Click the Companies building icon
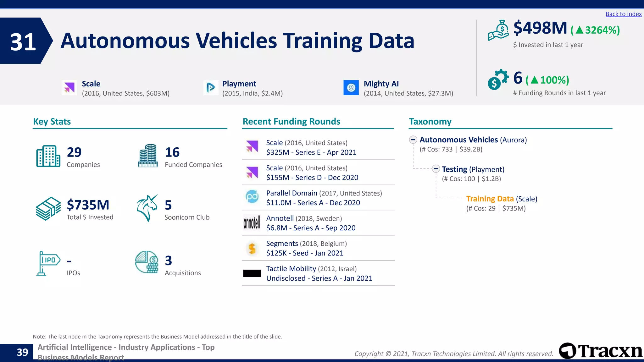 [x=48, y=156]
